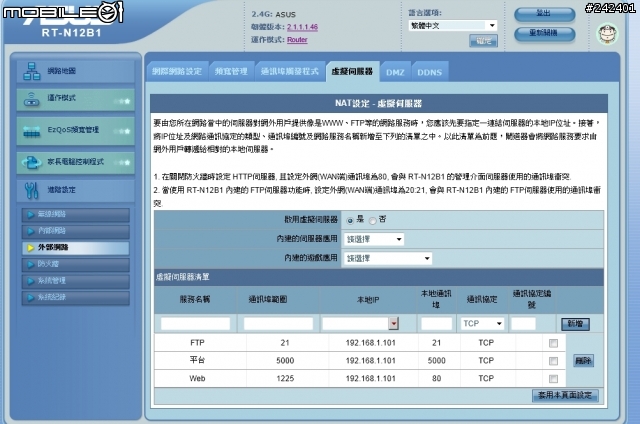
Task: Switch to the DDNS tab
Action: tap(430, 72)
